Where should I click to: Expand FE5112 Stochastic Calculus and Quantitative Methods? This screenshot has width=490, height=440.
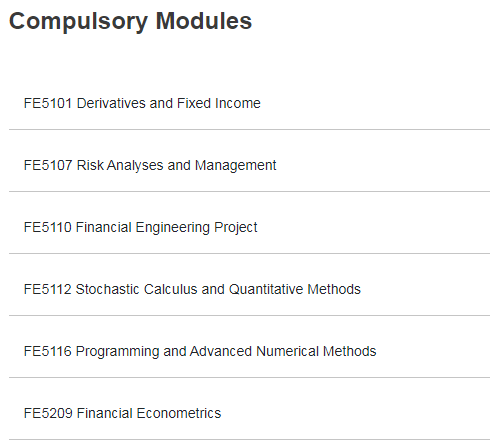click(249, 289)
